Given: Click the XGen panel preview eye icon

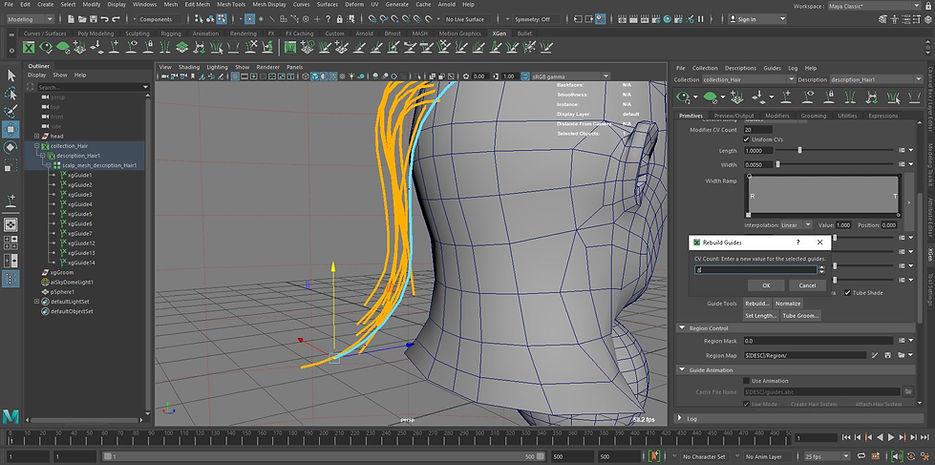Looking at the screenshot, I should 685,97.
